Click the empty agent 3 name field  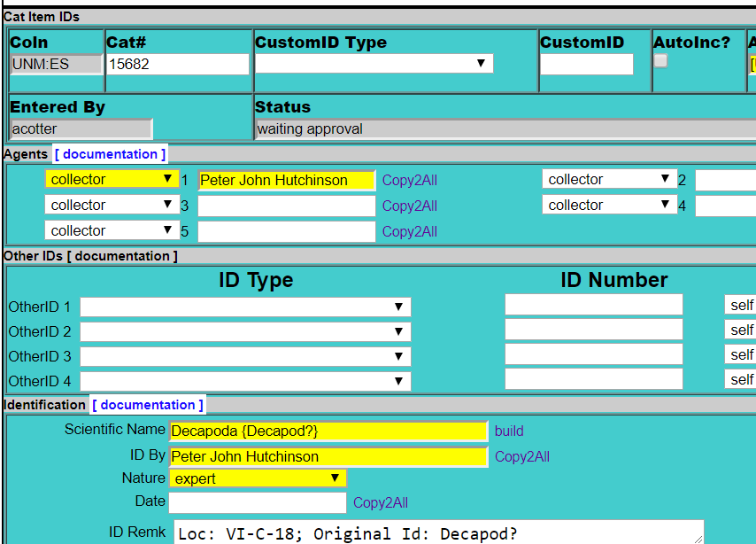pos(287,206)
